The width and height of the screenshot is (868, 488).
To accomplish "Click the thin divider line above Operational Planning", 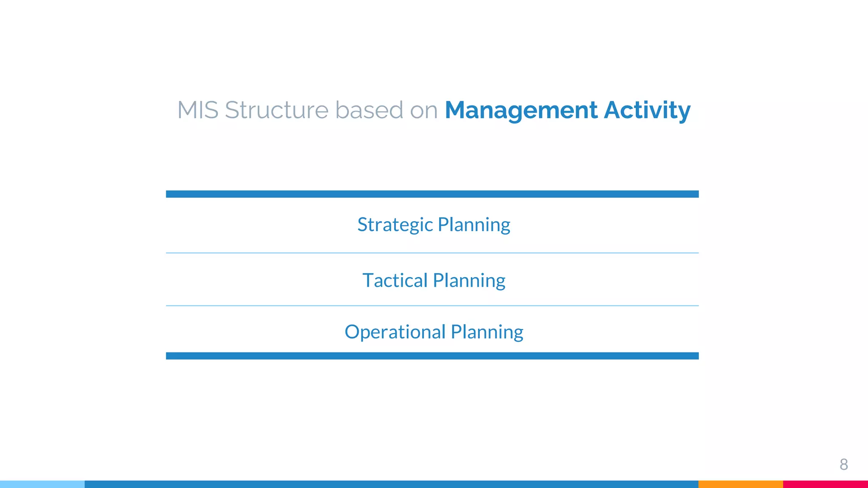I will coord(432,305).
